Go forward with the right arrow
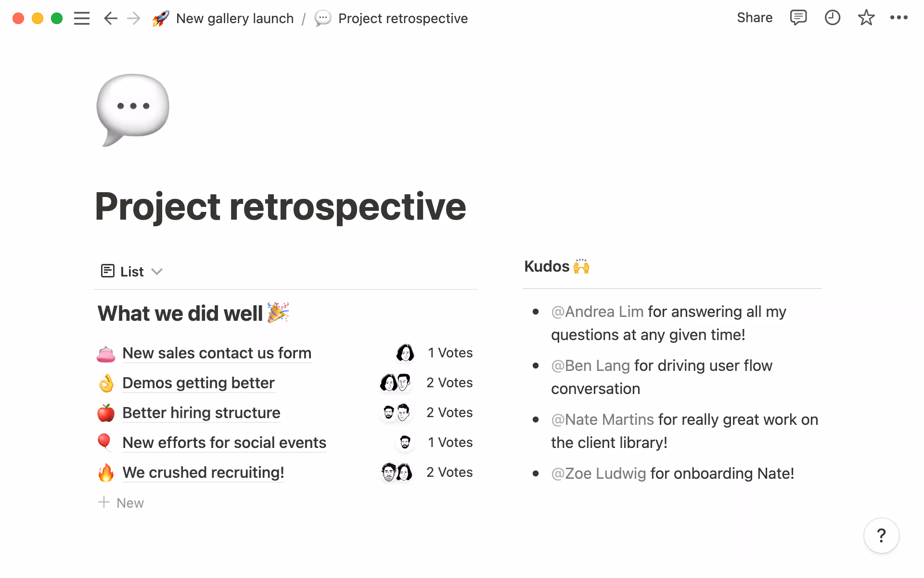The image size is (924, 578). [134, 18]
